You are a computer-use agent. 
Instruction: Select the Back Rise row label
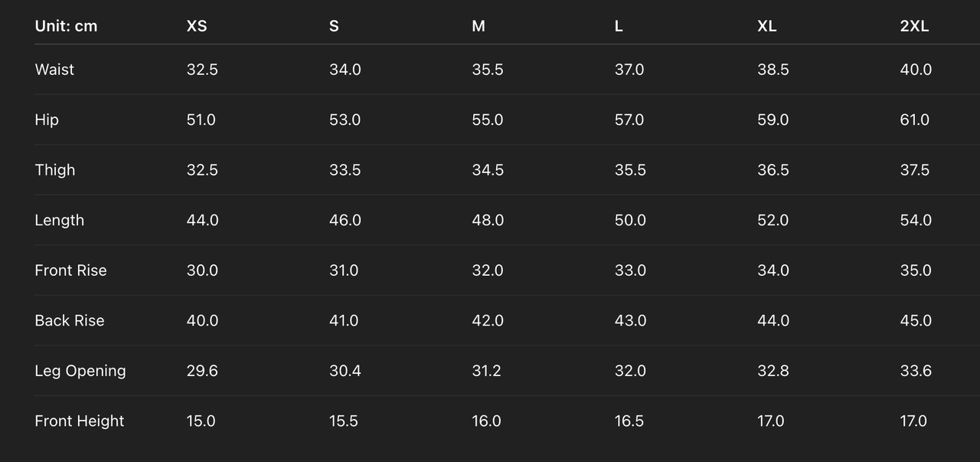(x=70, y=321)
